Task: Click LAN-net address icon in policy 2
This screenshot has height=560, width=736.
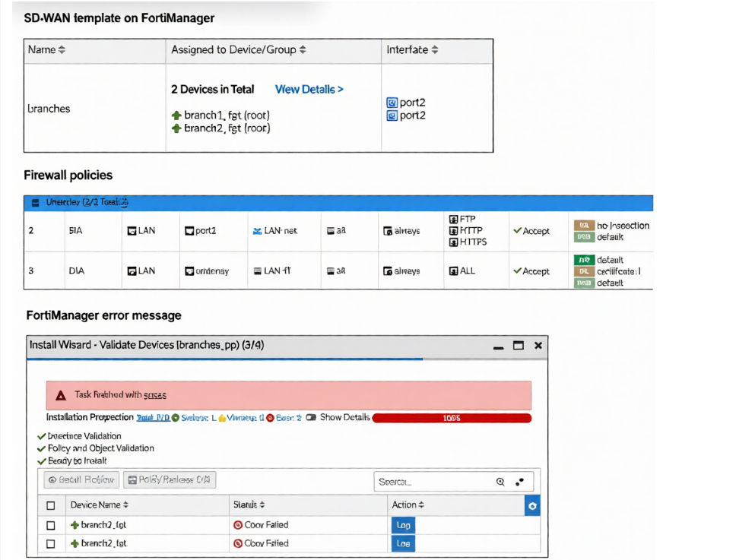Action: 257,231
